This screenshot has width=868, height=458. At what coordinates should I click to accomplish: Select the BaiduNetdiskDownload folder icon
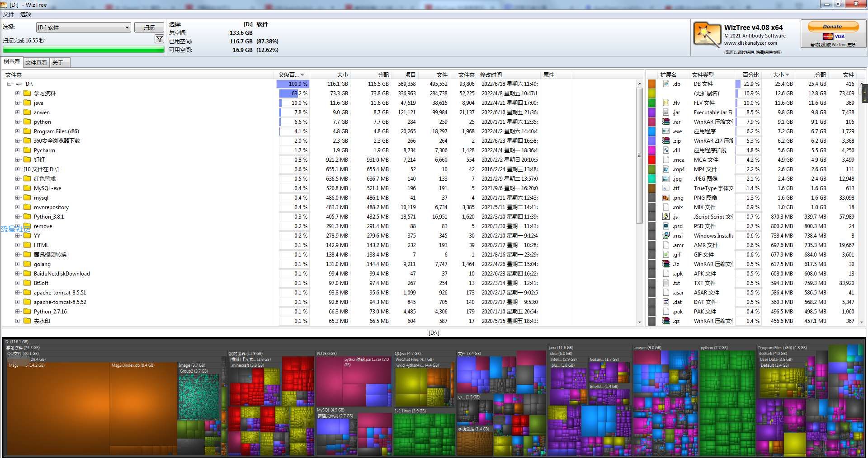tap(27, 273)
